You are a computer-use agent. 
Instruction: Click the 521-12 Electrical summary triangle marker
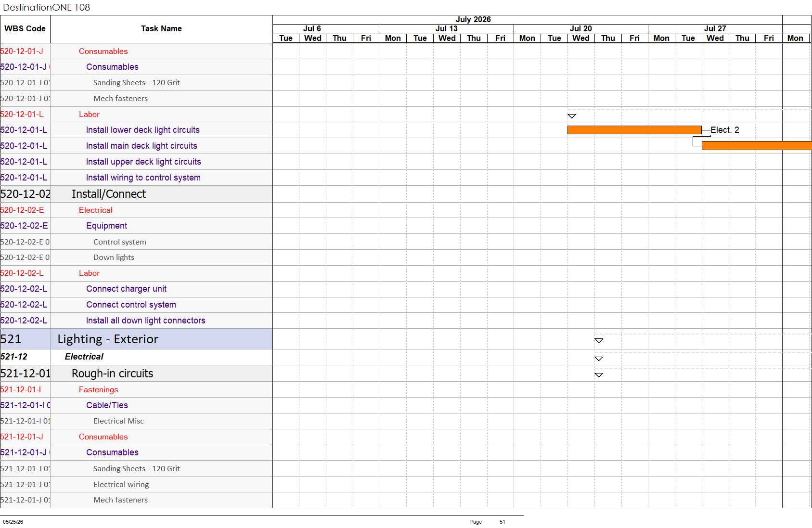click(599, 359)
